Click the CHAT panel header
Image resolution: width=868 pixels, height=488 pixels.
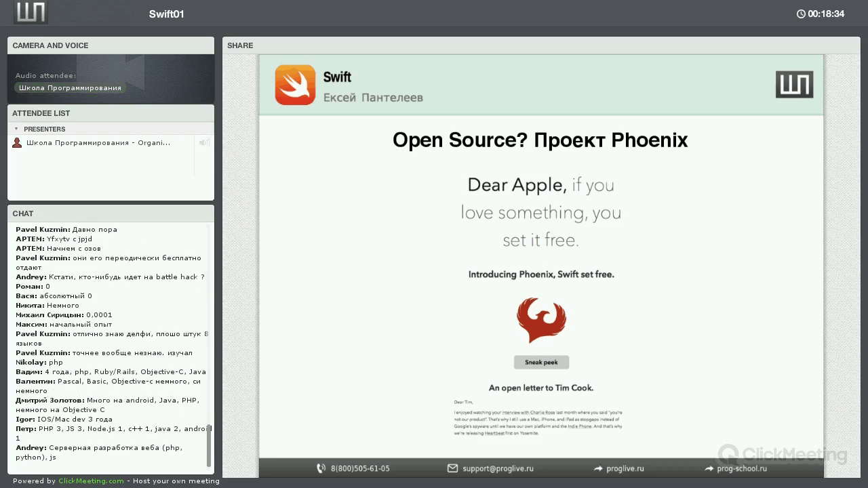(x=111, y=213)
